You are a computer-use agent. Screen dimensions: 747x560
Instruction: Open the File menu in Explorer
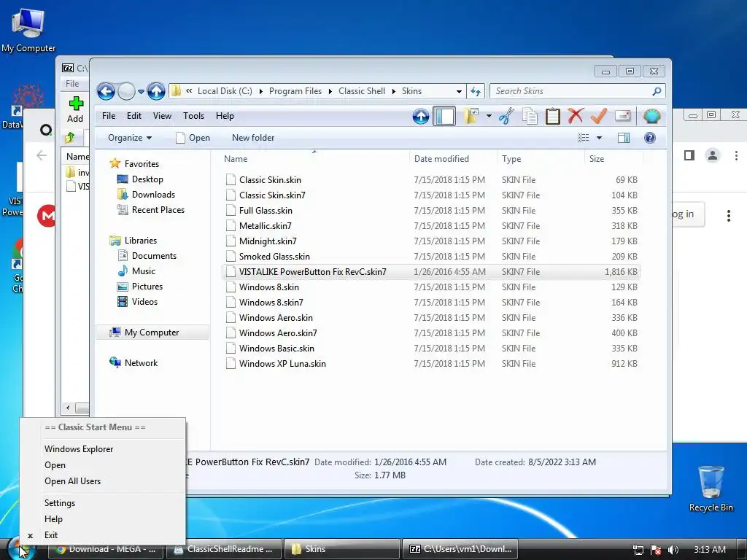click(x=109, y=116)
